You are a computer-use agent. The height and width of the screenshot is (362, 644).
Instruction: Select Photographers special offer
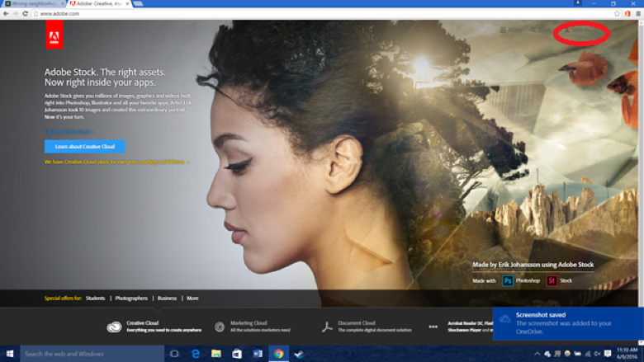[131, 298]
